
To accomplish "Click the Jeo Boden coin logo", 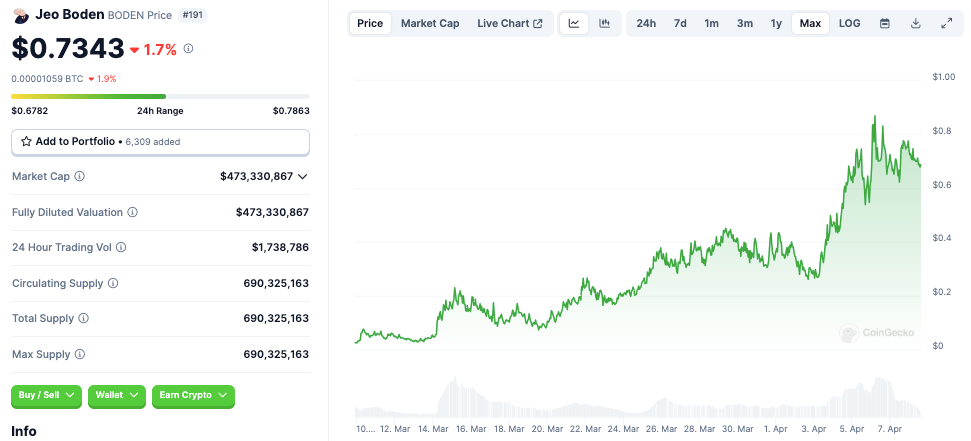I will pyautogui.click(x=21, y=15).
